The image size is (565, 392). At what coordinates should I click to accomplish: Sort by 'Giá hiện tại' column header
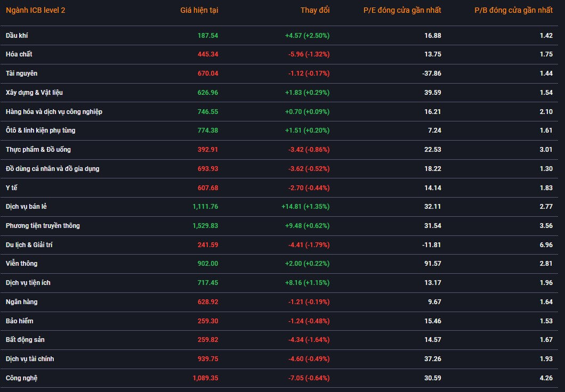[x=199, y=10]
